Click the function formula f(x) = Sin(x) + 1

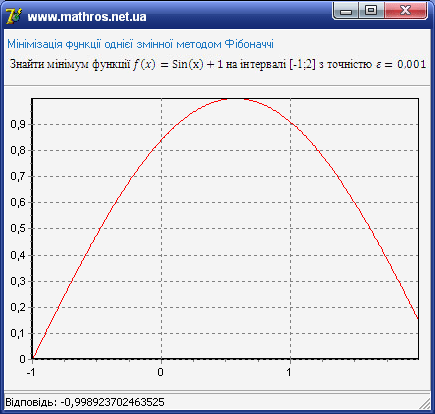click(178, 64)
